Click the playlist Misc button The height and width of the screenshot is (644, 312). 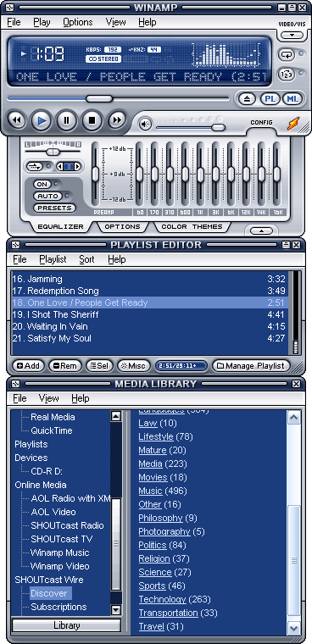134,365
